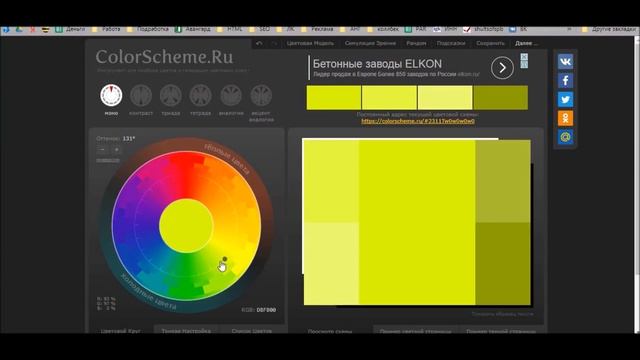The image size is (640, 360).
Task: Switch to Тонкая Настройка tab
Action: pos(186,331)
